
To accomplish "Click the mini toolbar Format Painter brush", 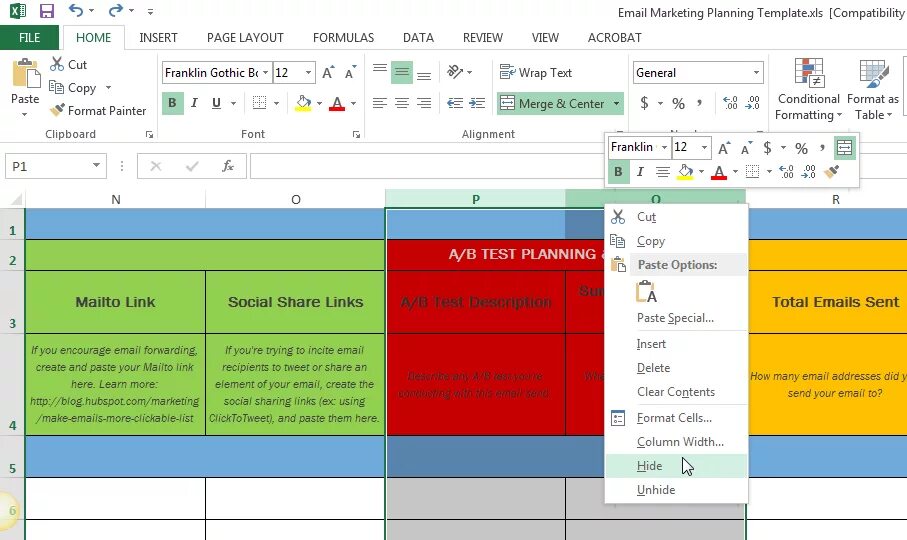I will 832,172.
